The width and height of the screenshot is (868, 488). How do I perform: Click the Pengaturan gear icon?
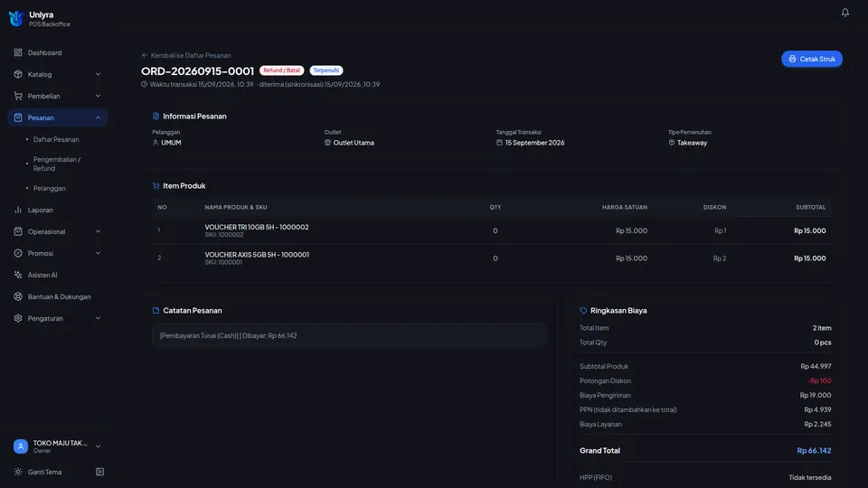click(x=18, y=318)
